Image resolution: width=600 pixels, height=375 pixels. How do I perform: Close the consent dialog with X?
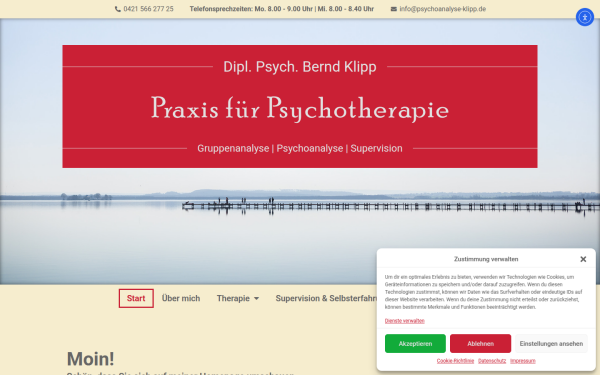583,259
